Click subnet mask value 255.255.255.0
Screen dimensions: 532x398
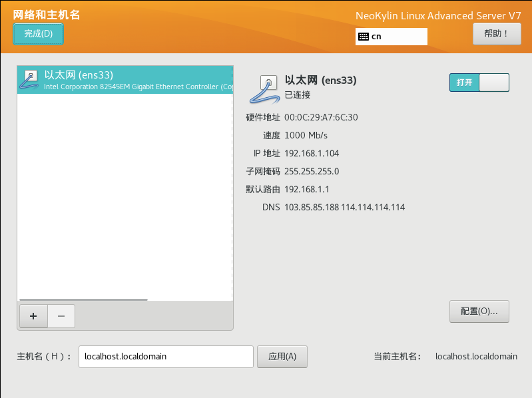pyautogui.click(x=312, y=171)
